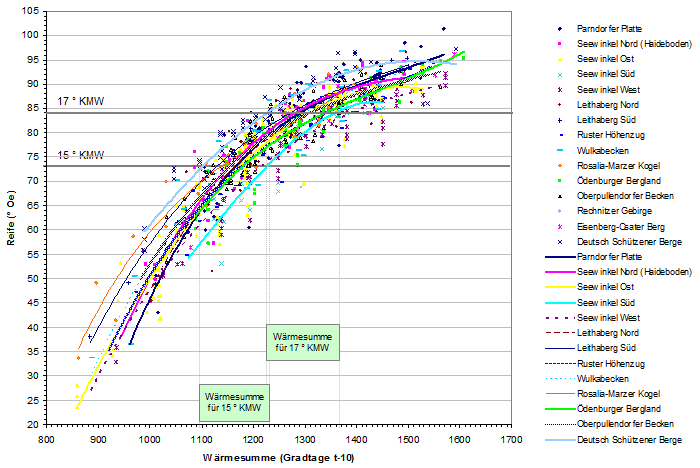The image size is (700, 468).
Task: Select the x-axis tick label 1500
Action: point(408,440)
